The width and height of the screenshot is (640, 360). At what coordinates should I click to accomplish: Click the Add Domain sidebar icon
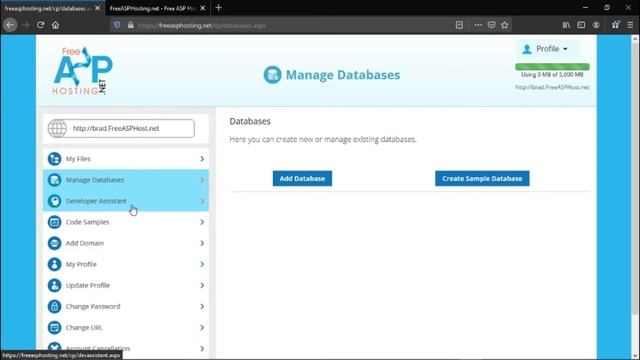[x=54, y=243]
